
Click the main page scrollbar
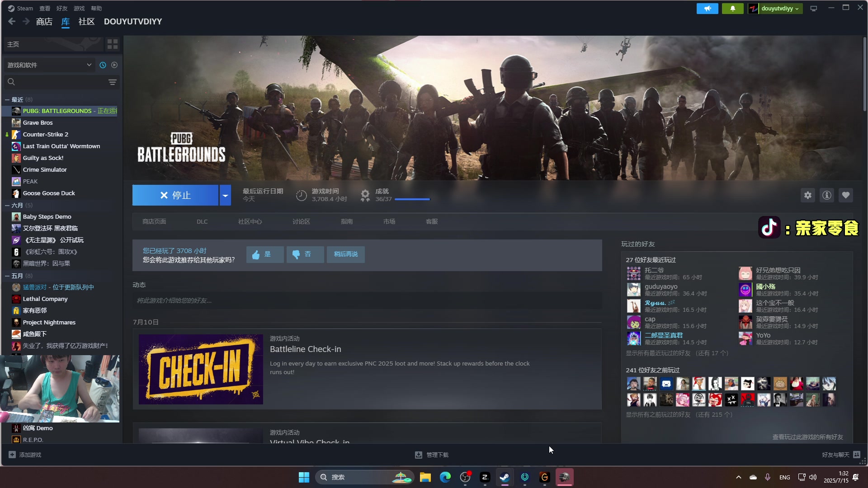coord(865,75)
